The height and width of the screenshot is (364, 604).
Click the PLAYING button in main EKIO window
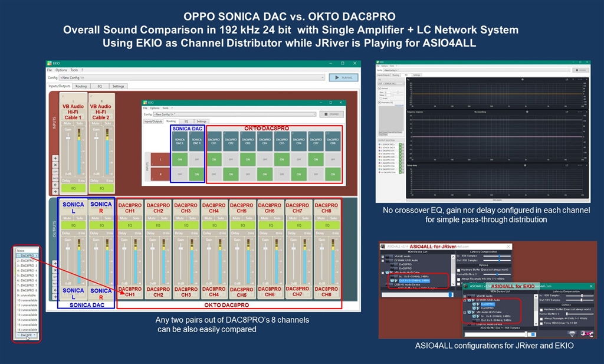(344, 77)
